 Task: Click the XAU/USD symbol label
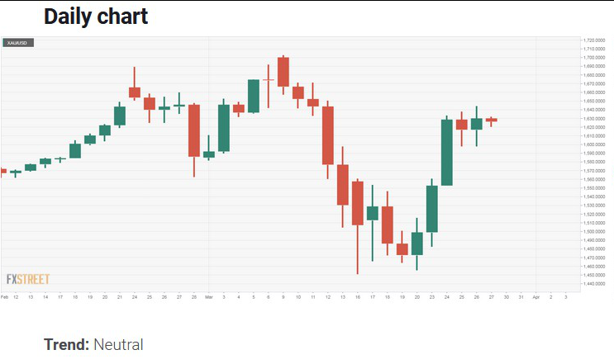[x=17, y=43]
